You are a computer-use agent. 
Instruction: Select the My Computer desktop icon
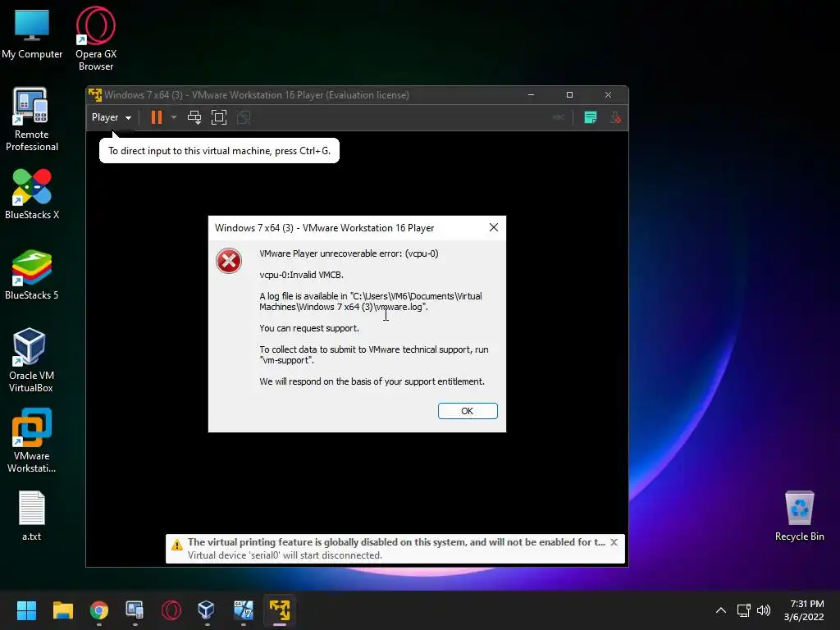point(32,35)
